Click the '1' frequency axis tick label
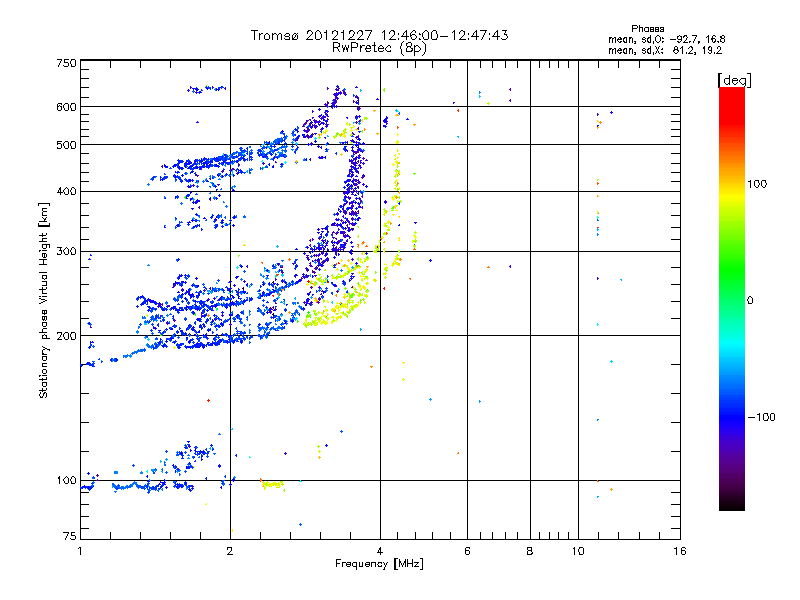Image resolution: width=800 pixels, height=600 pixels. (80, 551)
